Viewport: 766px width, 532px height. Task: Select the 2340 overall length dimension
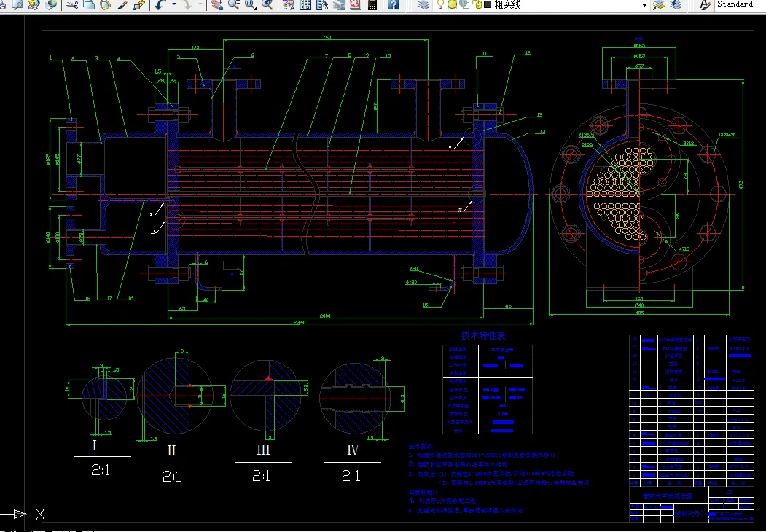(x=300, y=322)
